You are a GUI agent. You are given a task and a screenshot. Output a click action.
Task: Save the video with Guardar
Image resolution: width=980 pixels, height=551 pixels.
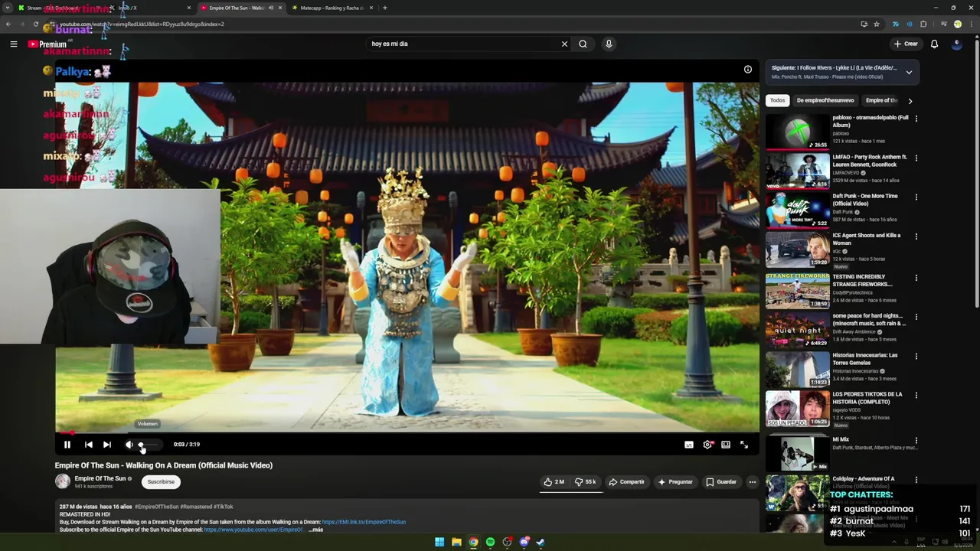721,482
